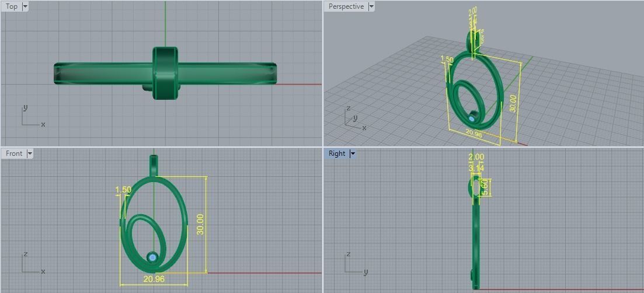
Task: Select the 1.50 dimension in Perspective view
Action: pos(447,60)
